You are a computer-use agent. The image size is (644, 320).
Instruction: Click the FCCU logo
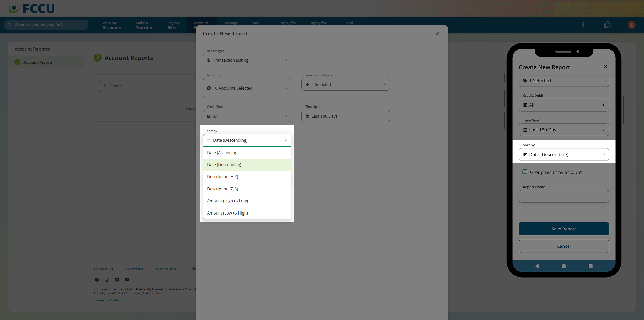tap(32, 8)
